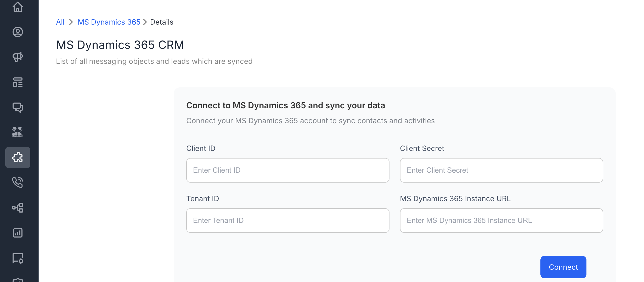The height and width of the screenshot is (282, 644).
Task: Select the puzzle piece integrations icon
Action: pos(18,157)
